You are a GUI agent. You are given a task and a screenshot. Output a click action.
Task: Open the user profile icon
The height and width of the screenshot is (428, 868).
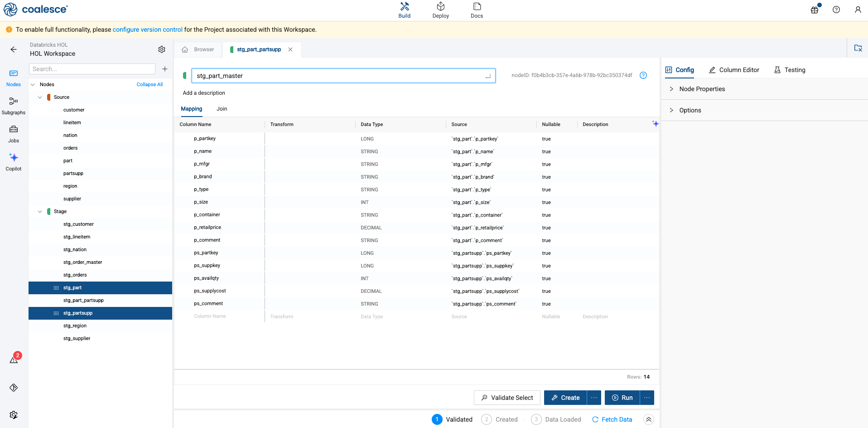(858, 10)
